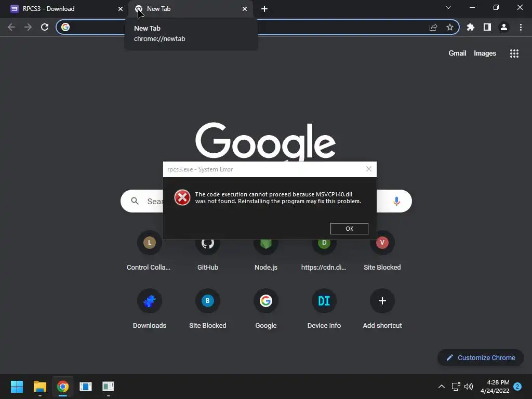Image resolution: width=532 pixels, height=399 pixels.
Task: Open the GitHub shortcut
Action: coord(208,252)
